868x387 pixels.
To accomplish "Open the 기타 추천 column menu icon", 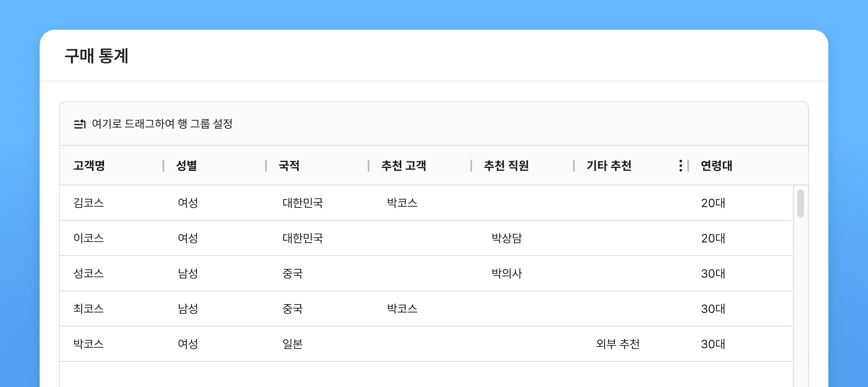I will click(x=680, y=166).
